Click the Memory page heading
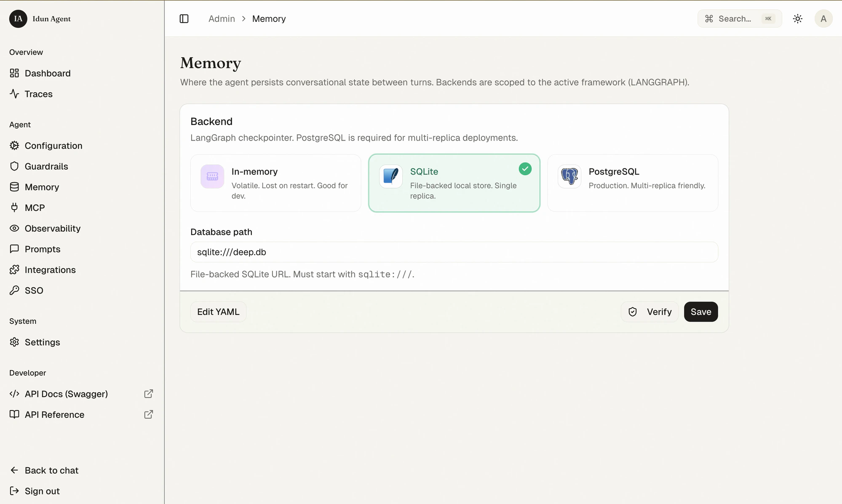This screenshot has height=504, width=842. tap(211, 63)
